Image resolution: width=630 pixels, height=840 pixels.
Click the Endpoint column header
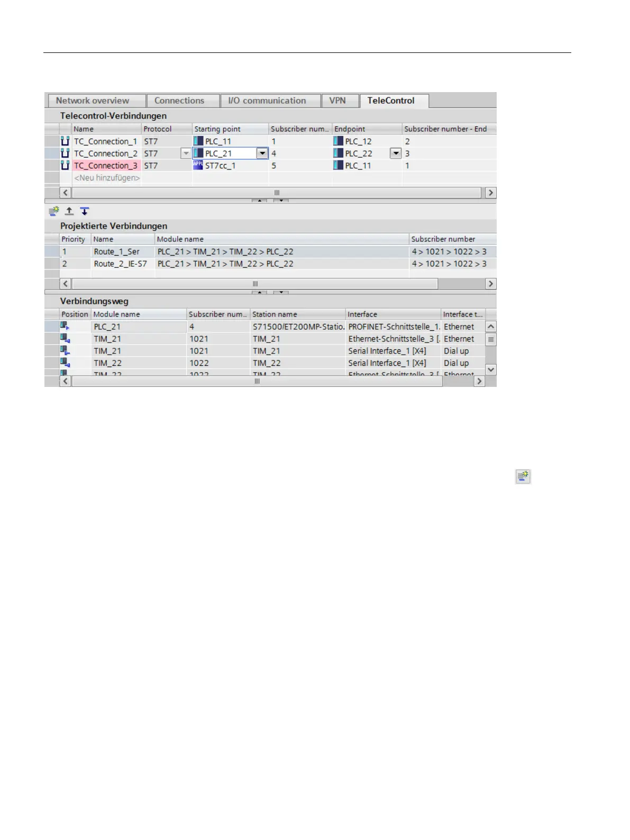tap(367, 129)
